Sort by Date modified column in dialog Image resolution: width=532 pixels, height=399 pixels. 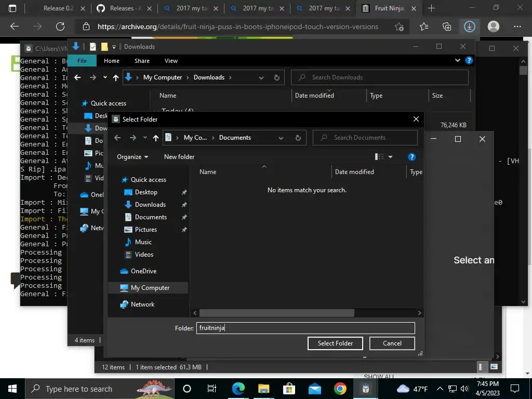(354, 171)
